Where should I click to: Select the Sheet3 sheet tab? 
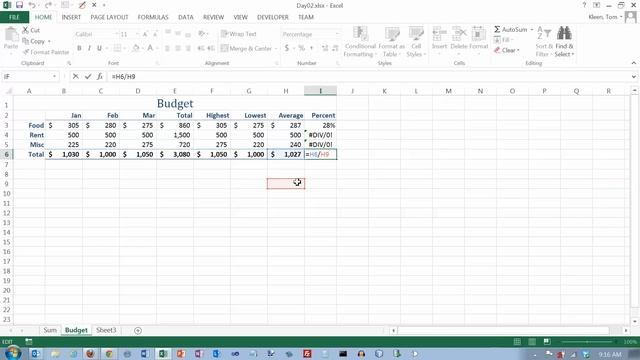(x=106, y=330)
